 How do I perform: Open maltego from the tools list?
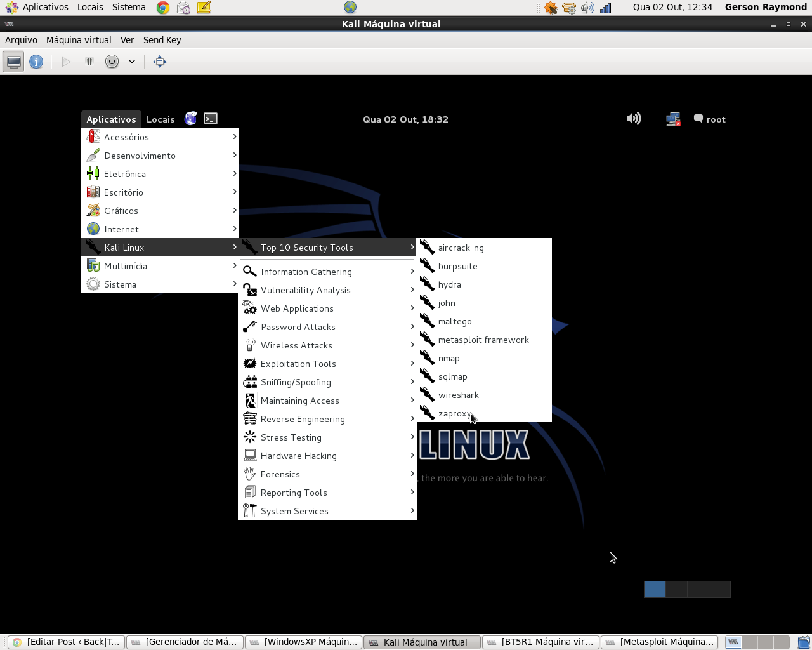coord(484,321)
